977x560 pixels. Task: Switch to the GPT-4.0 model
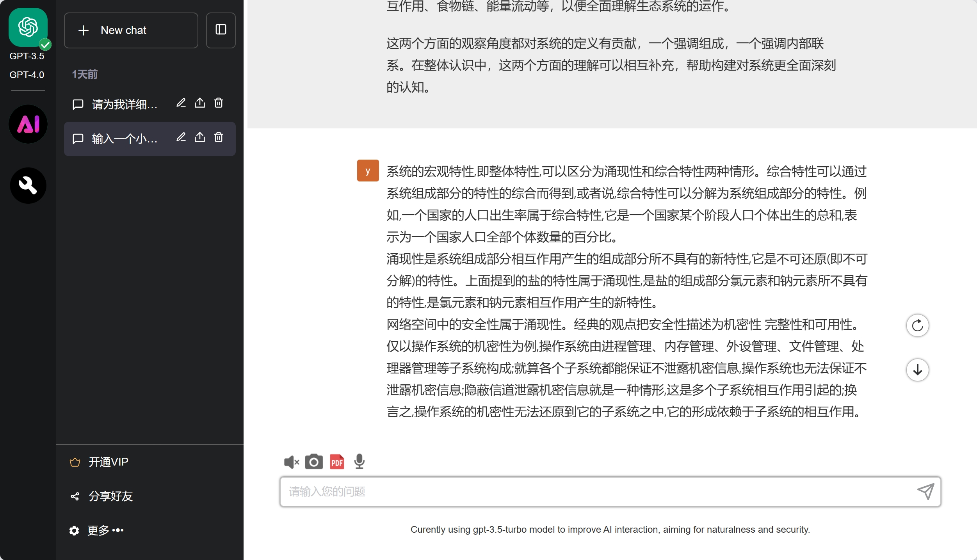coord(27,75)
